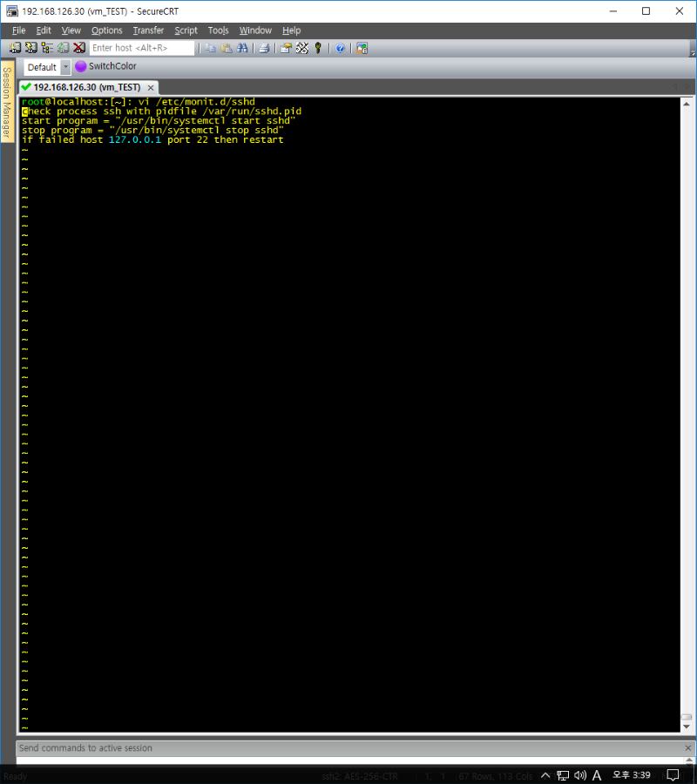Toggle the volume icon in system tray
Screen dimensions: 697x784
pos(580,775)
